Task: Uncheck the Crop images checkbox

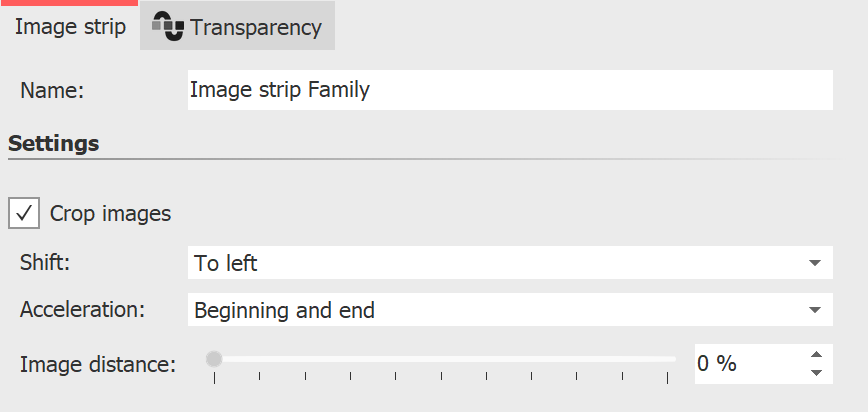Action: tap(24, 213)
